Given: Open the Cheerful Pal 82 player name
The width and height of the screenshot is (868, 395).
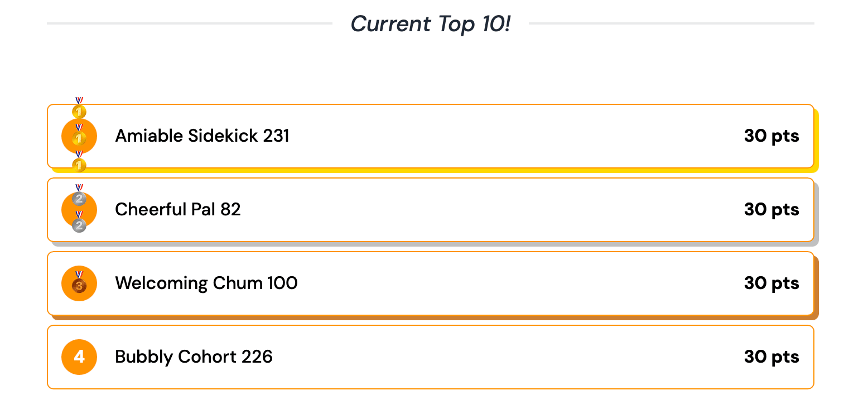Looking at the screenshot, I should [x=178, y=209].
